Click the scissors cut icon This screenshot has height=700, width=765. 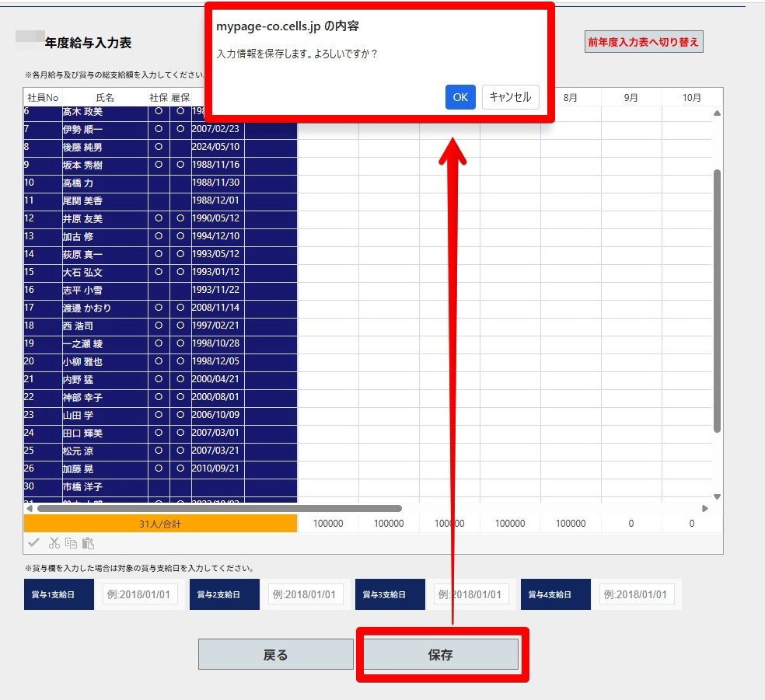pos(54,542)
